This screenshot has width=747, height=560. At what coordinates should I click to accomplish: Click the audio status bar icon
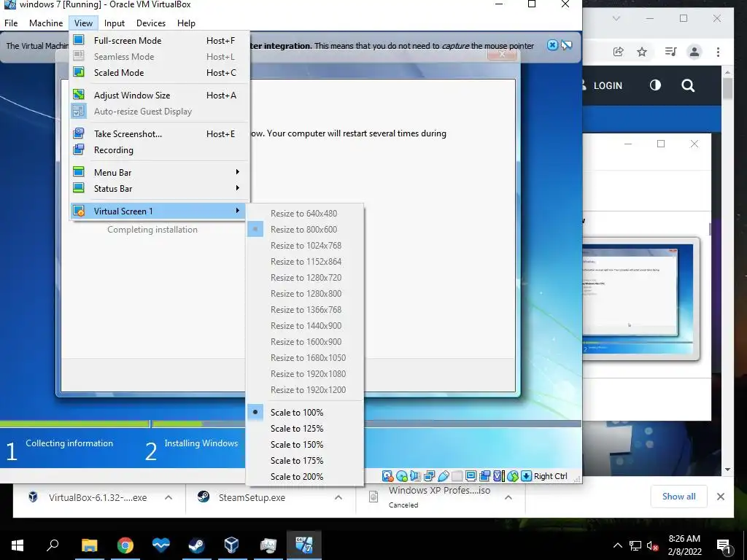[x=415, y=475]
